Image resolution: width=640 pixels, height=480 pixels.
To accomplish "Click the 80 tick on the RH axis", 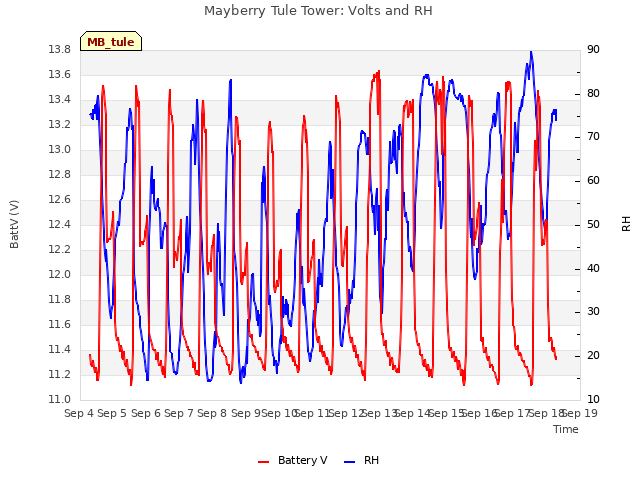I will pos(593,93).
